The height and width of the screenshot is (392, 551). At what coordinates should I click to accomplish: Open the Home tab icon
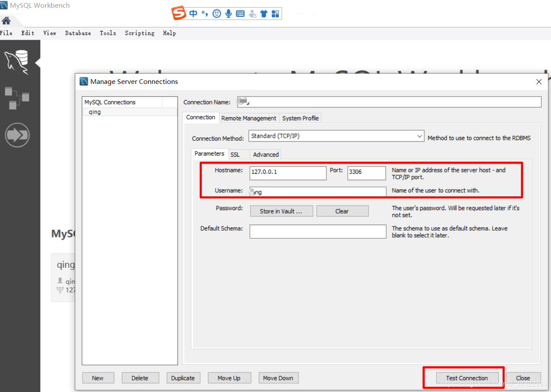6,20
